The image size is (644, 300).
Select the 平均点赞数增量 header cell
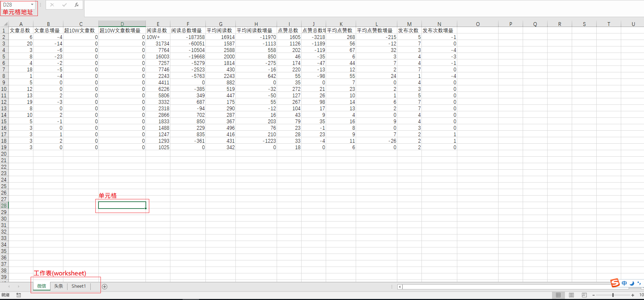coord(377,31)
